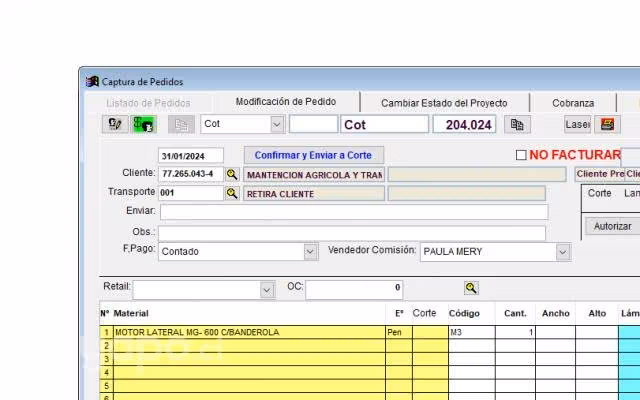Click the copy icon next to 204.024
This screenshot has height=400, width=640.
click(517, 124)
